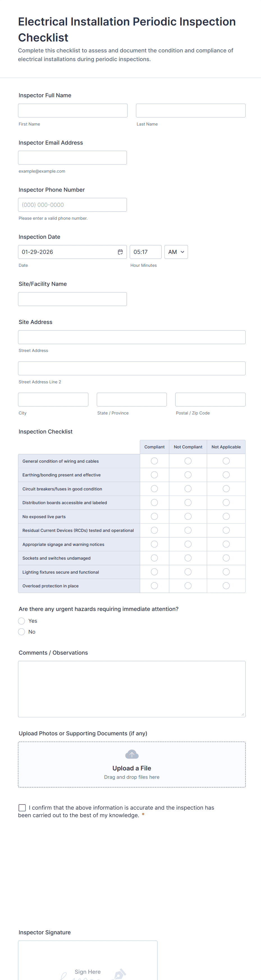Select No for urgent hazards question

[x=21, y=632]
